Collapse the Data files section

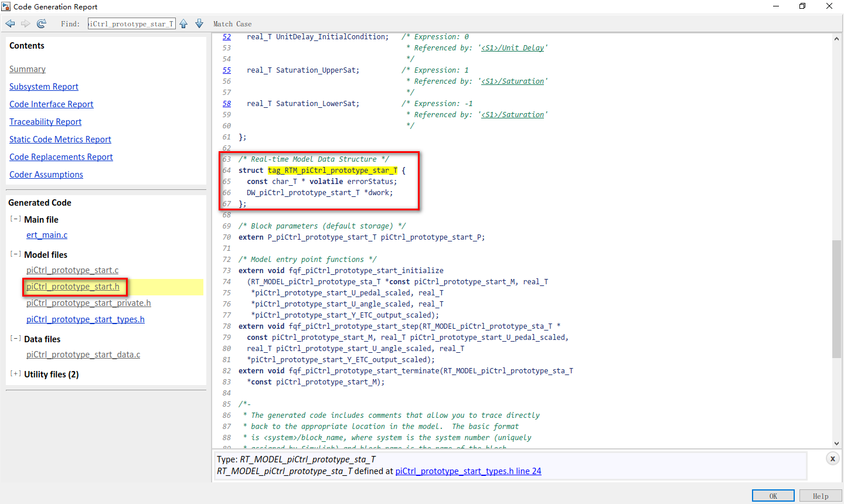tap(15, 339)
